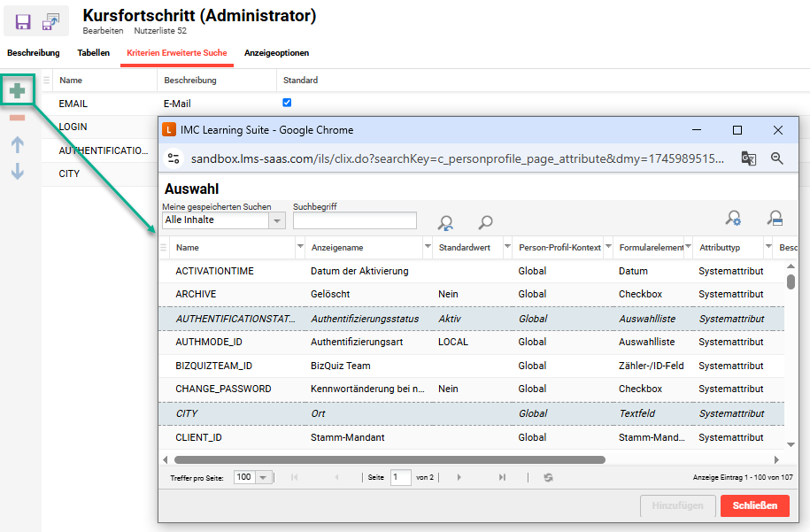
Task: Move criterion up with arrow icon
Action: 17,144
